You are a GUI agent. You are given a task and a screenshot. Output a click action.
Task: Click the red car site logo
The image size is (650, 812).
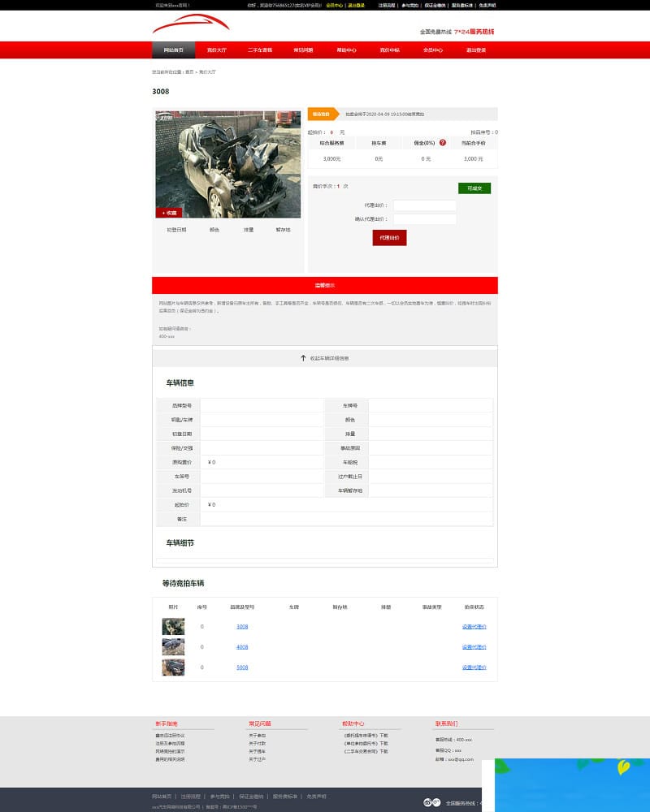[190, 25]
